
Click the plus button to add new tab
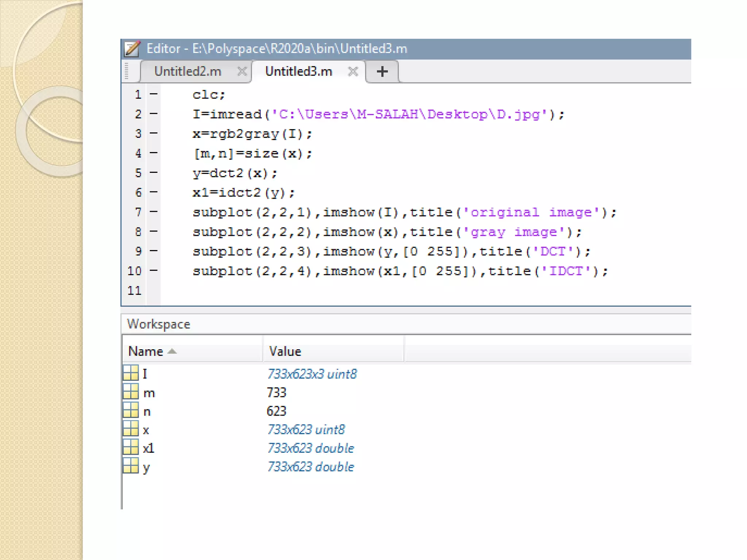click(382, 71)
